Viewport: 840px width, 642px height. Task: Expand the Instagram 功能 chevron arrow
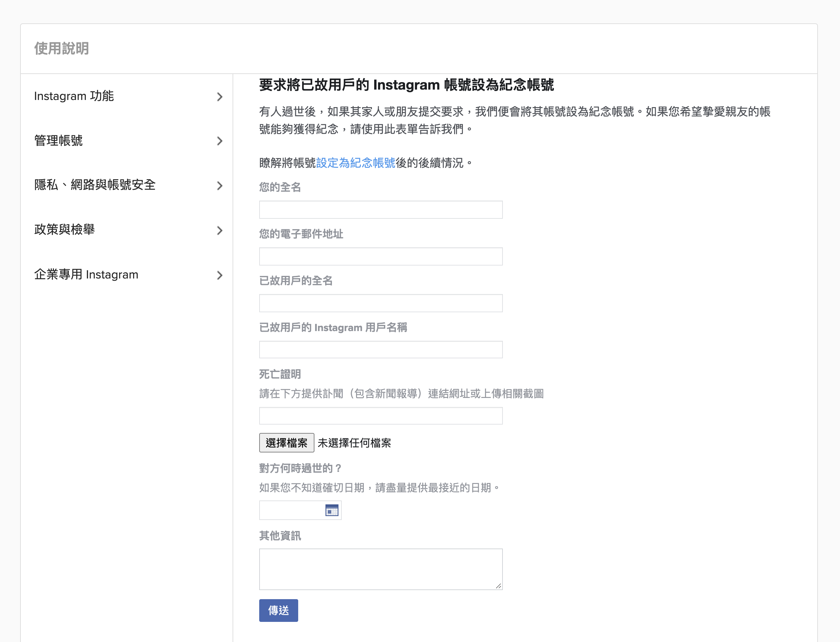pos(220,97)
